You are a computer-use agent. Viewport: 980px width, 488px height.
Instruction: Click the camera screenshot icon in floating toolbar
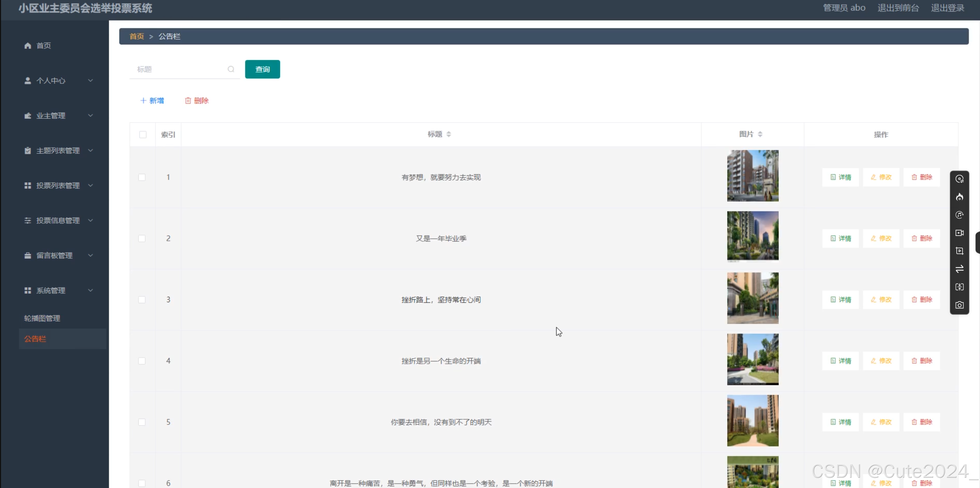[959, 305]
